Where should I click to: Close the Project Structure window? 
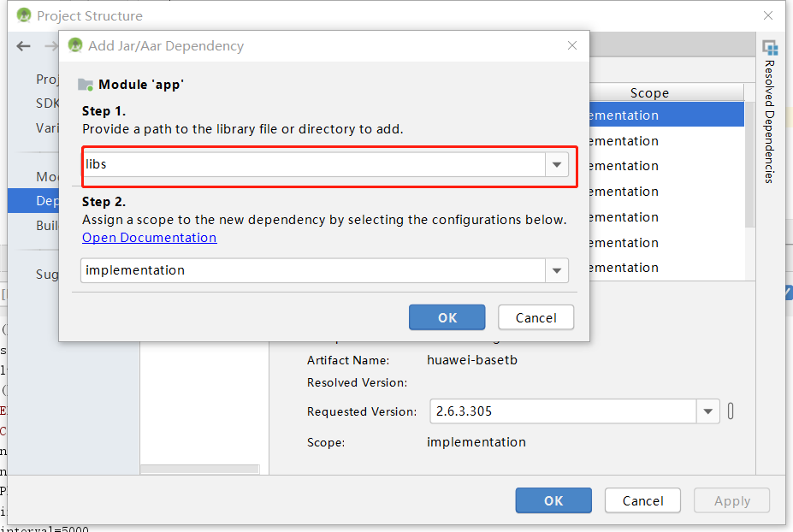click(x=768, y=15)
